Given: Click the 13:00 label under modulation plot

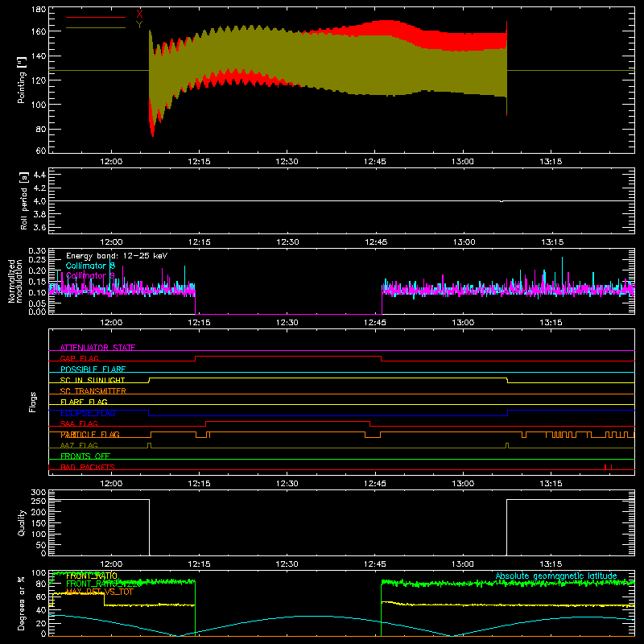Looking at the screenshot, I should (464, 323).
